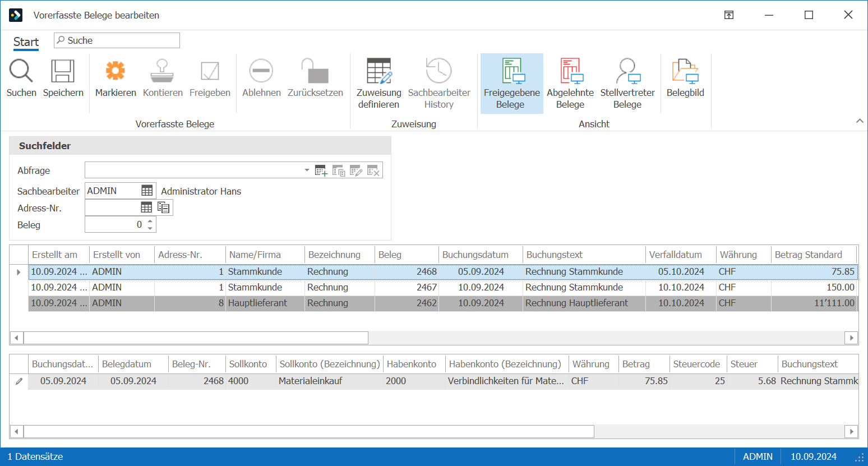868x466 pixels.
Task: Click delete query icon next to Abfrage
Action: click(x=374, y=171)
